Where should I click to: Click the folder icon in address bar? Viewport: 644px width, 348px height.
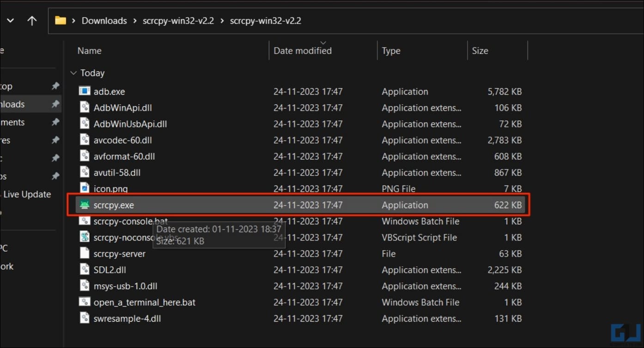(61, 21)
